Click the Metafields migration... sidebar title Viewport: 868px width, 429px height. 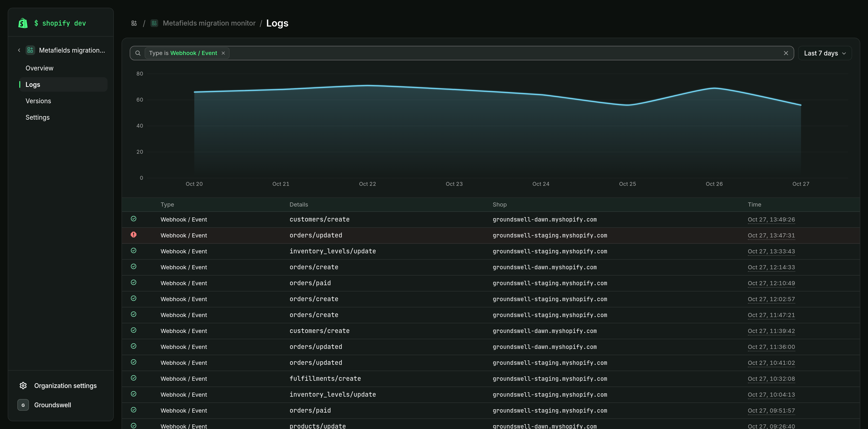click(72, 50)
